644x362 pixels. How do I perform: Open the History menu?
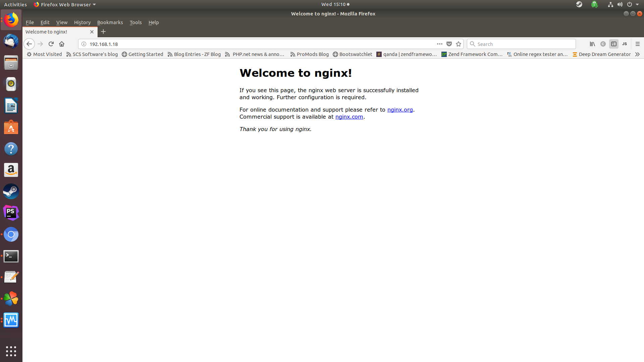(82, 22)
